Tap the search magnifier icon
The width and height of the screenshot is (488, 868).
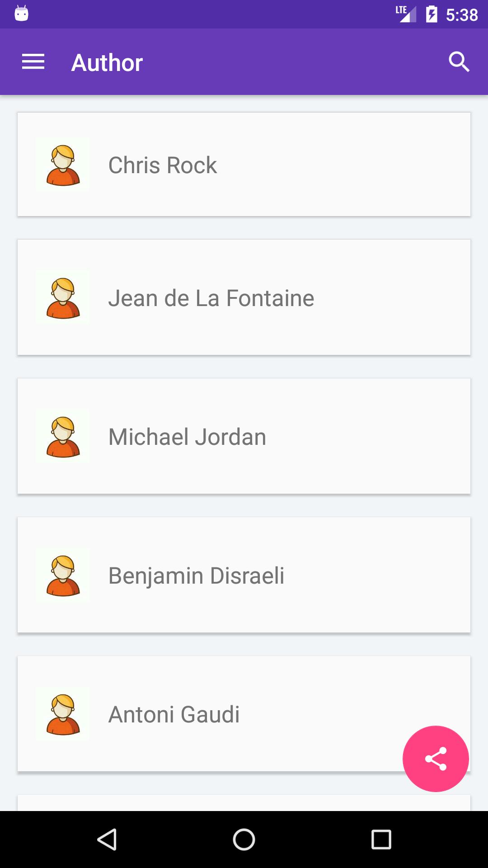tap(459, 62)
